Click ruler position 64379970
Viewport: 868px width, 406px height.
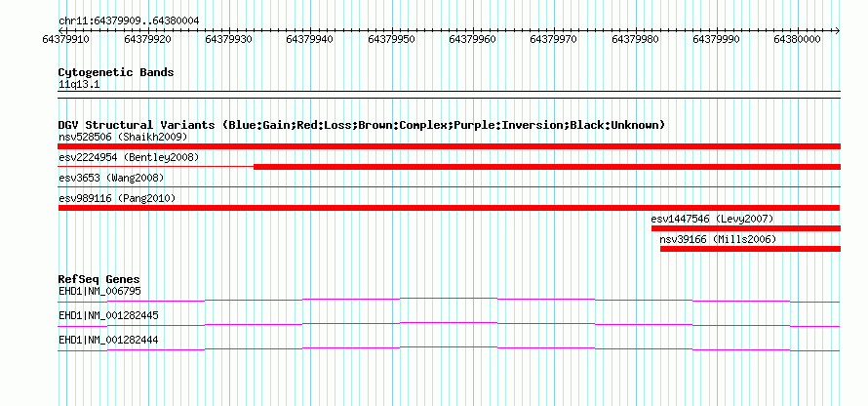click(554, 39)
